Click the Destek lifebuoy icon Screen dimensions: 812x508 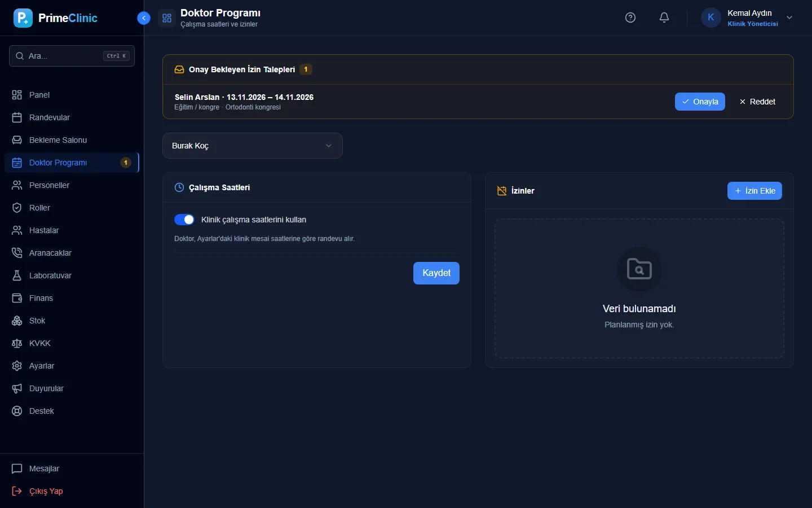pyautogui.click(x=17, y=411)
